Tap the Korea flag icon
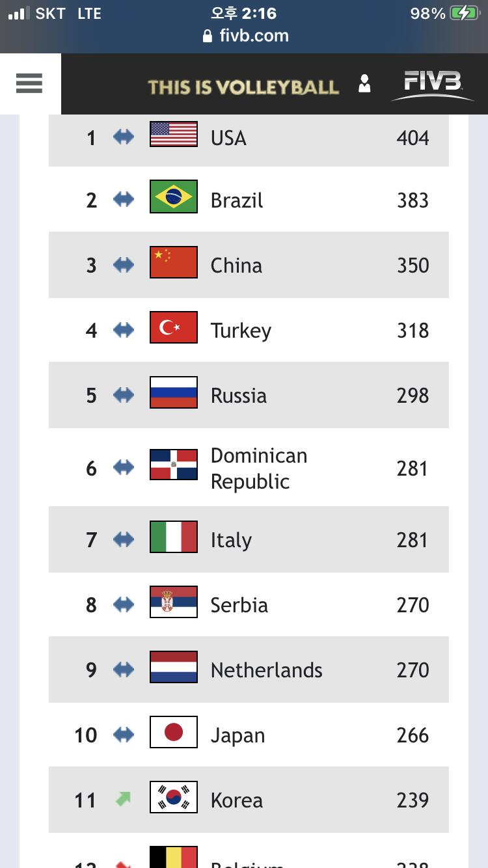 (x=174, y=797)
